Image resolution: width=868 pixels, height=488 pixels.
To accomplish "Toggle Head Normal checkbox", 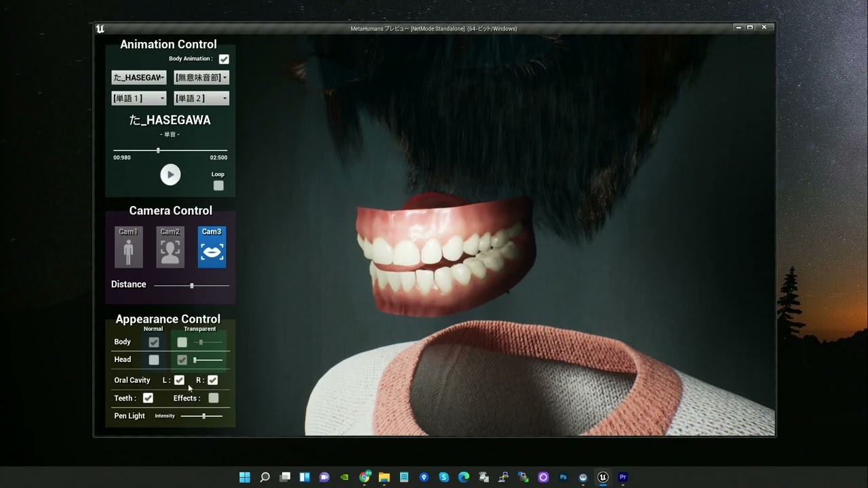I will point(154,360).
